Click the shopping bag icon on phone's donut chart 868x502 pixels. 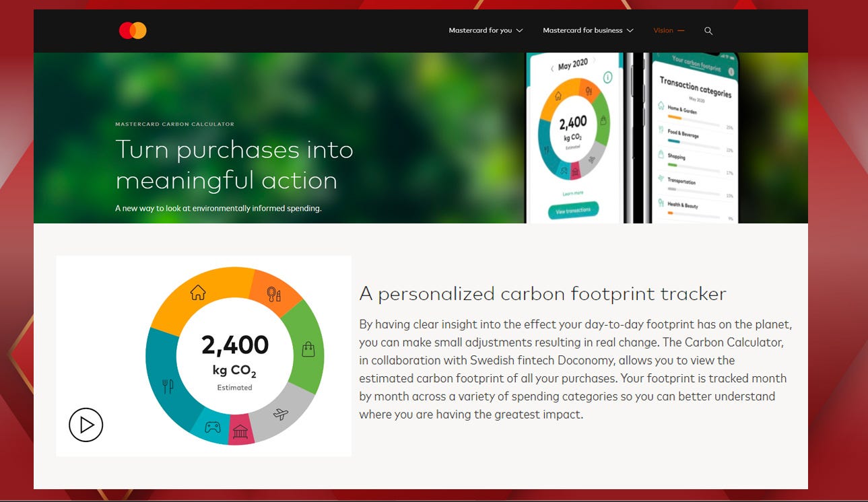coord(603,120)
